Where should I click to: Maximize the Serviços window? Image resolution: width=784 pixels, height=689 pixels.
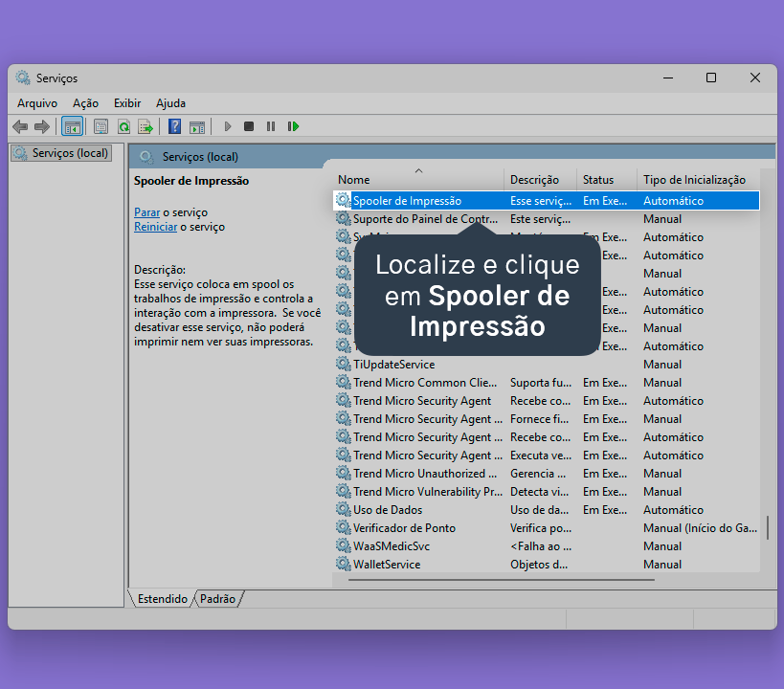coord(711,78)
